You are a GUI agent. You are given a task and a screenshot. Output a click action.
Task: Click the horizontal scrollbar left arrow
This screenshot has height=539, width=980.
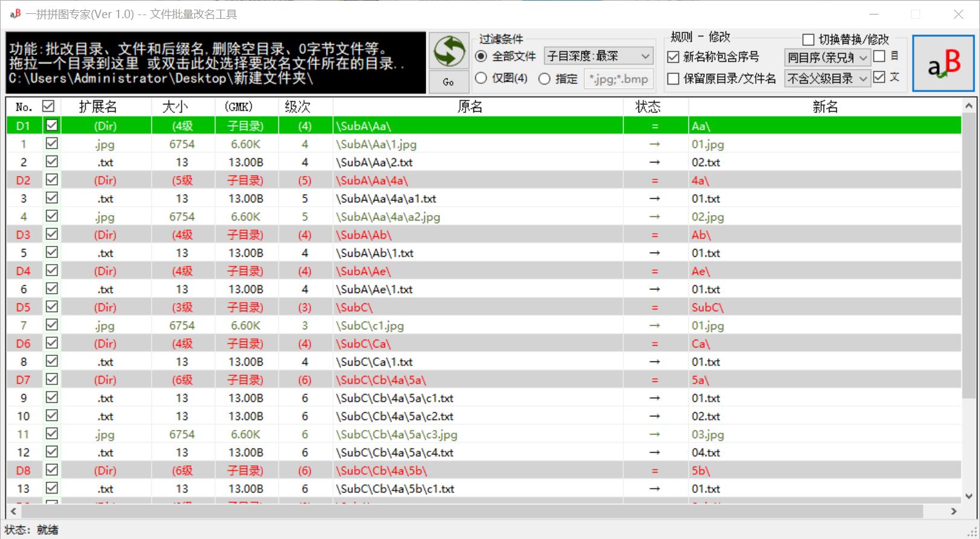click(13, 511)
